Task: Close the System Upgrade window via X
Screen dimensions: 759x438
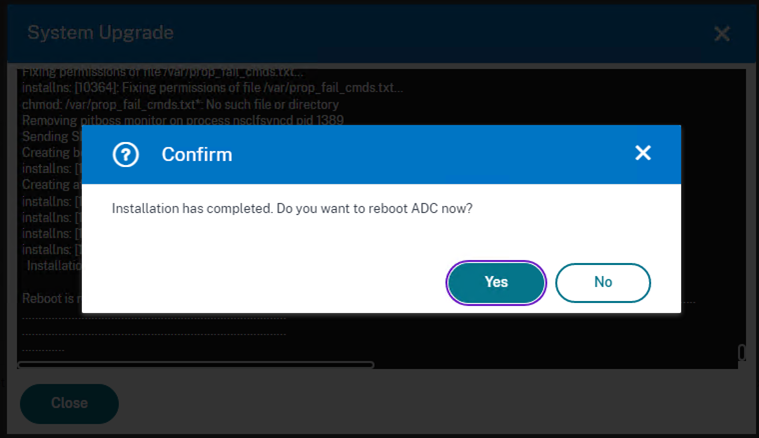Action: coord(722,33)
